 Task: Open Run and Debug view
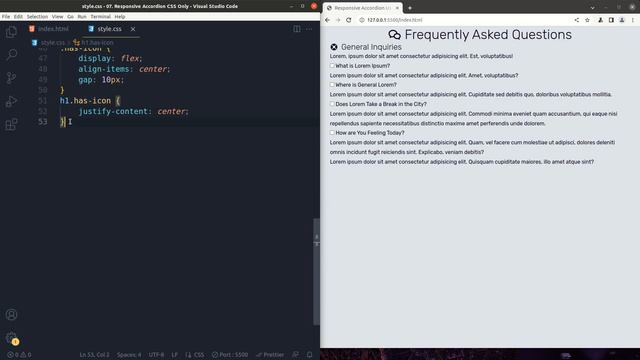click(x=11, y=101)
